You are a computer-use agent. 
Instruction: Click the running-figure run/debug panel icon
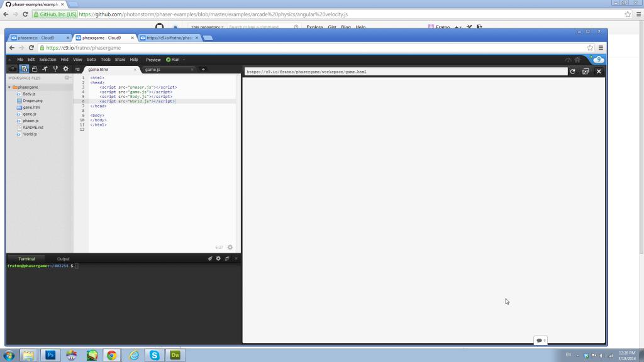(45, 69)
